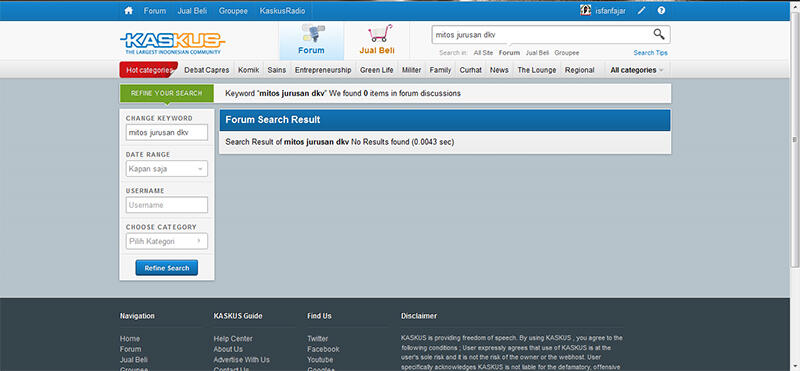
Task: Click the Hot categories red tab
Action: click(148, 70)
